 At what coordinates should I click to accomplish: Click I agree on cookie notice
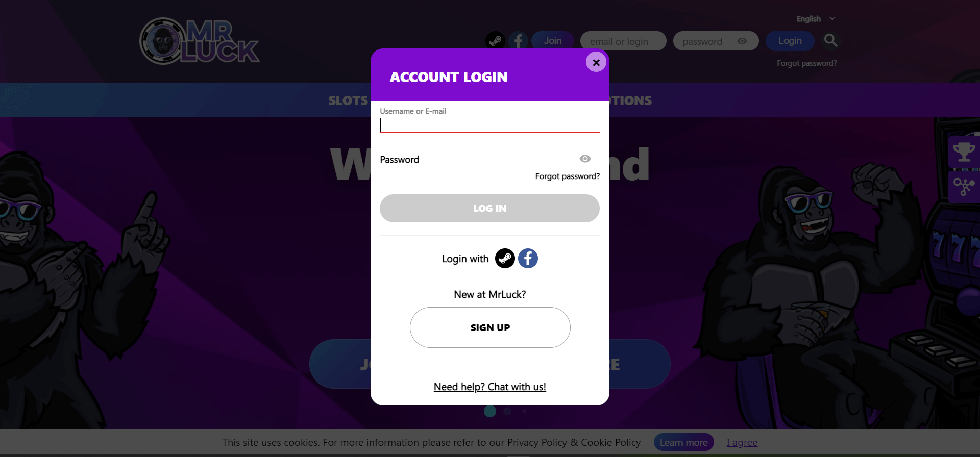tap(742, 443)
